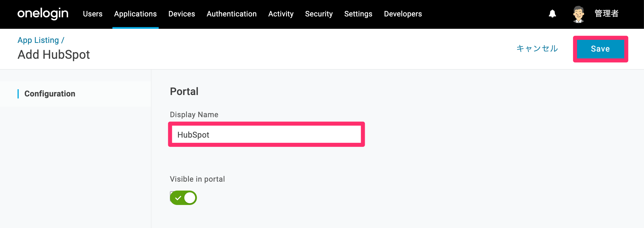Follow the App Listing breadcrumb link
The width and height of the screenshot is (644, 228).
pyautogui.click(x=38, y=40)
